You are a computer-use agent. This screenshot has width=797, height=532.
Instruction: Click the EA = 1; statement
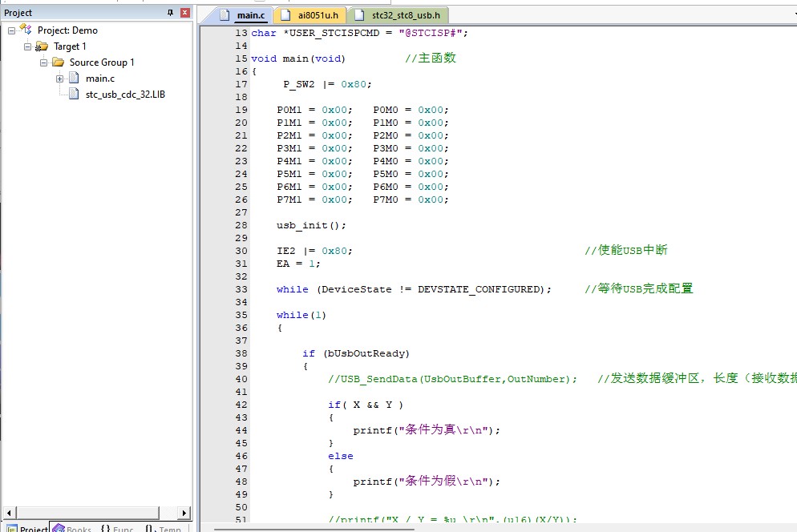pyautogui.click(x=298, y=264)
